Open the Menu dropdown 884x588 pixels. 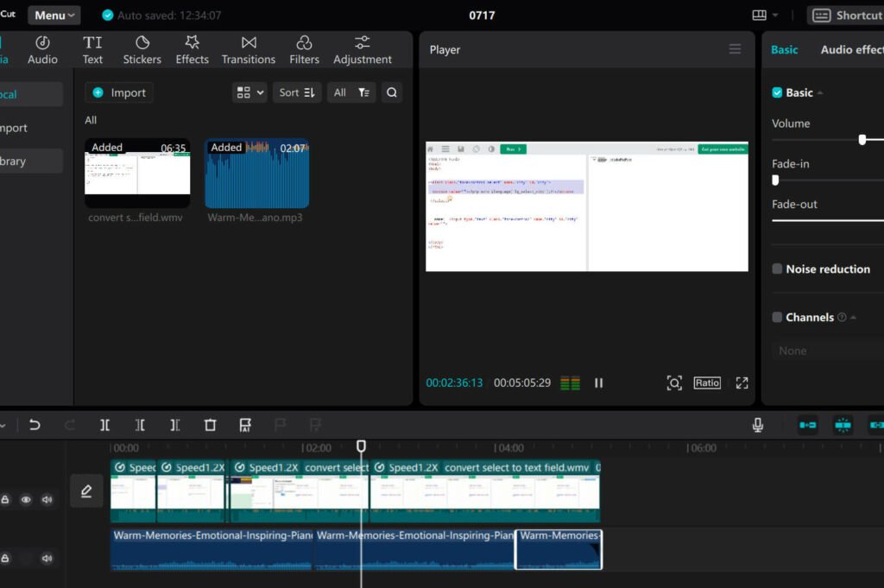pyautogui.click(x=54, y=14)
